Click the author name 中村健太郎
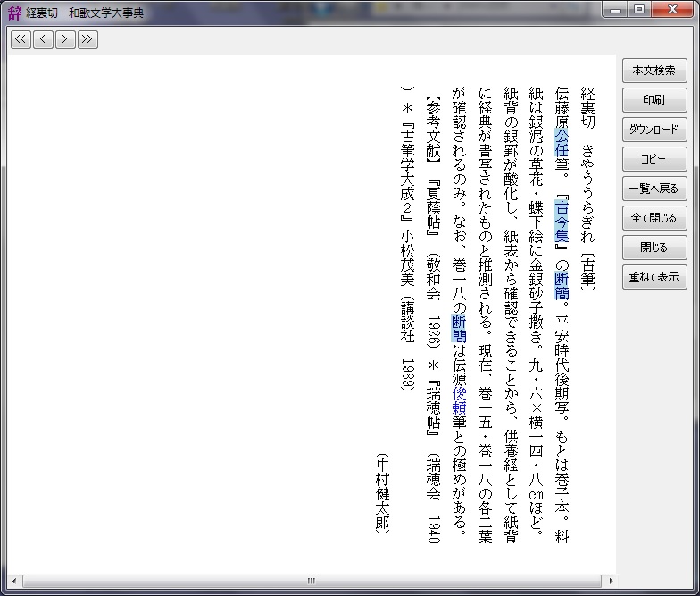Screen dimensions: 700x596 [382, 493]
